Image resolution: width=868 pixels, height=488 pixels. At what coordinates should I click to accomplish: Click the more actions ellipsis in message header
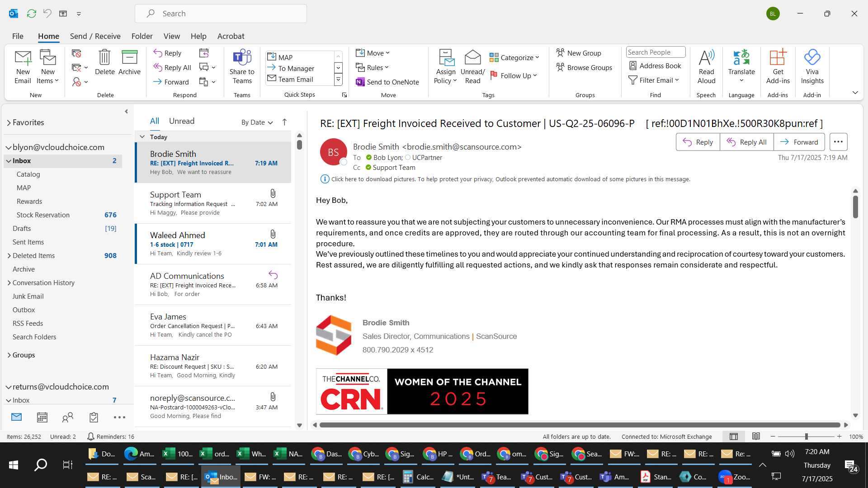point(838,142)
